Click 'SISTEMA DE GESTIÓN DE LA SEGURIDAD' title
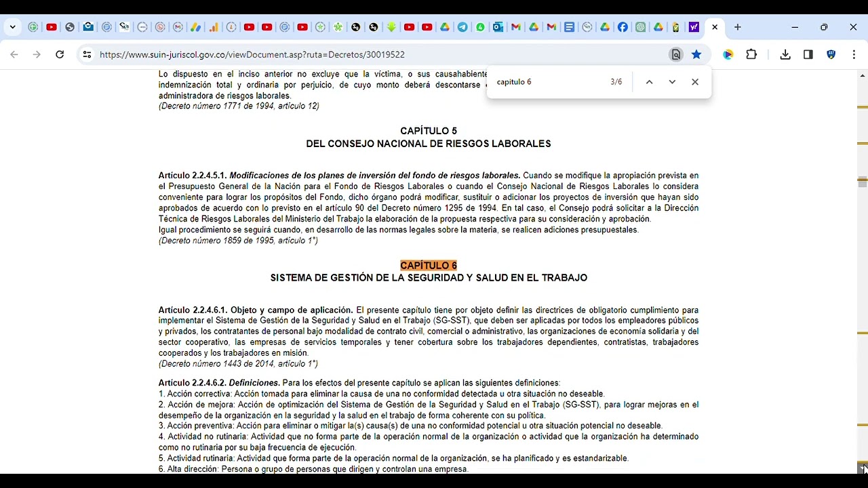 click(429, 278)
